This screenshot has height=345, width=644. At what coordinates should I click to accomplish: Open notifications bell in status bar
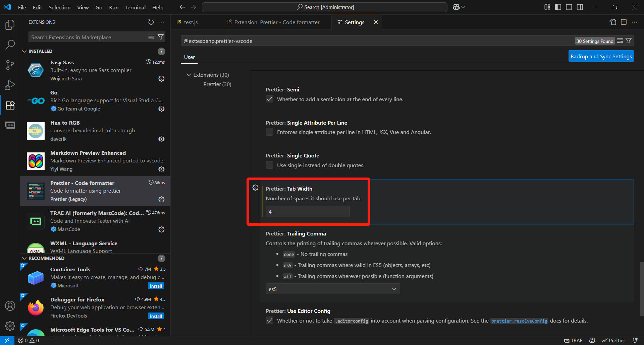coord(635,340)
